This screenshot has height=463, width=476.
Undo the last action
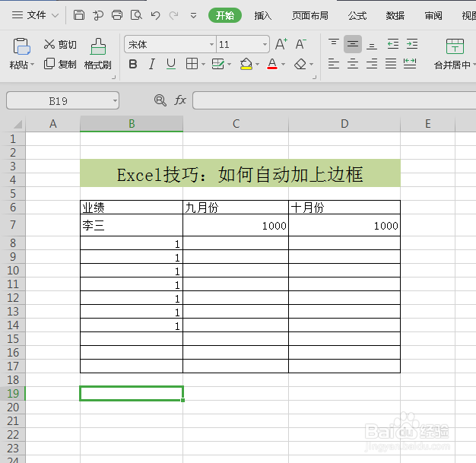pos(155,15)
